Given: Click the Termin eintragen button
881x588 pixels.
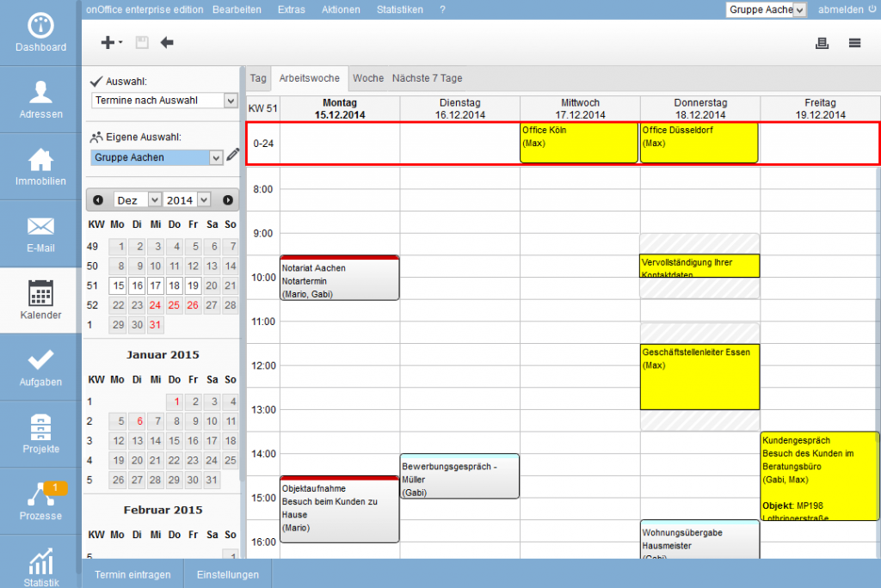Looking at the screenshot, I should point(132,574).
